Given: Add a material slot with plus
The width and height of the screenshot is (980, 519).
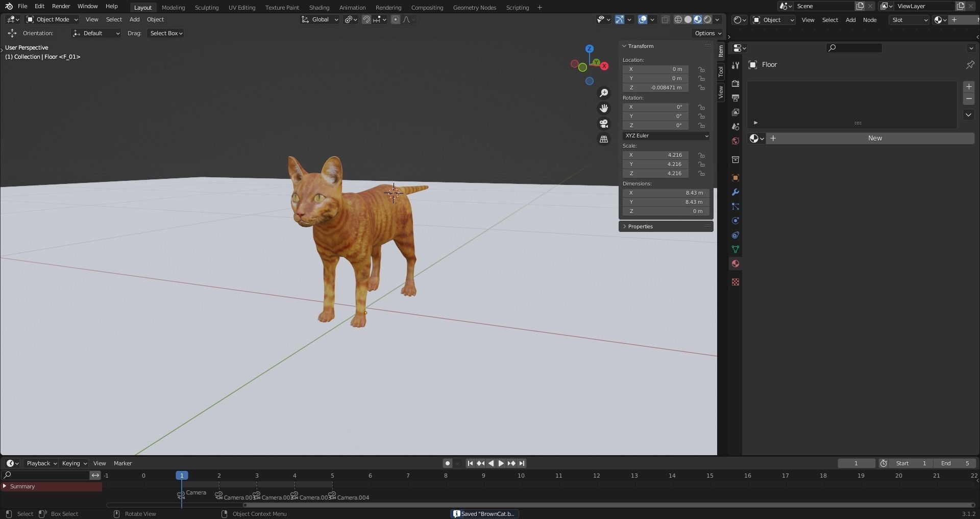Looking at the screenshot, I should 969,87.
